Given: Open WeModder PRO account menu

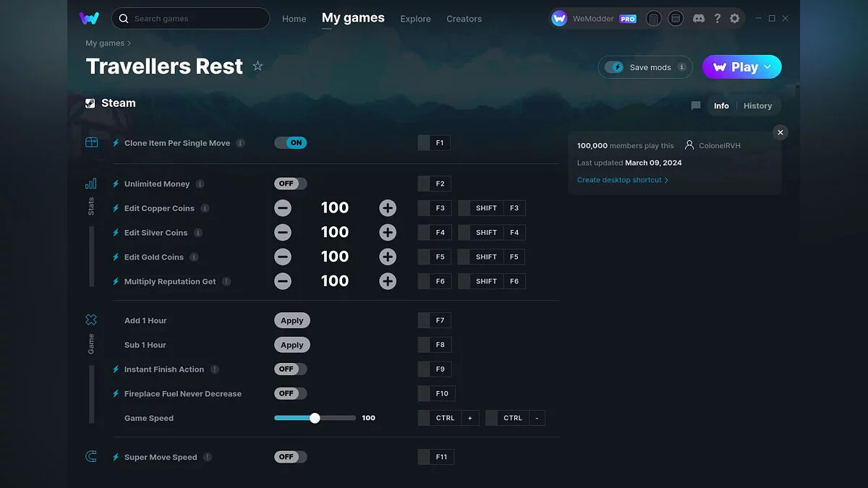Looking at the screenshot, I should (594, 19).
